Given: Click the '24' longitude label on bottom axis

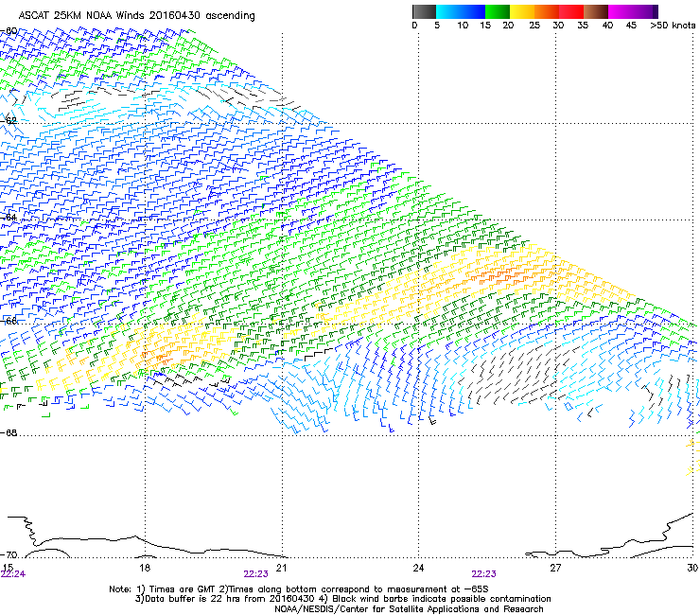Looking at the screenshot, I should pos(418,568).
